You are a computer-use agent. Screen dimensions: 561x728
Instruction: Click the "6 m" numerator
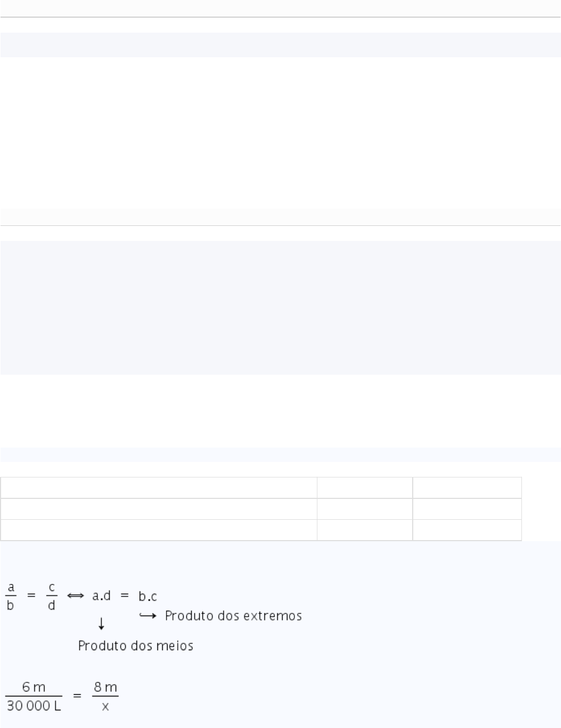point(34,687)
